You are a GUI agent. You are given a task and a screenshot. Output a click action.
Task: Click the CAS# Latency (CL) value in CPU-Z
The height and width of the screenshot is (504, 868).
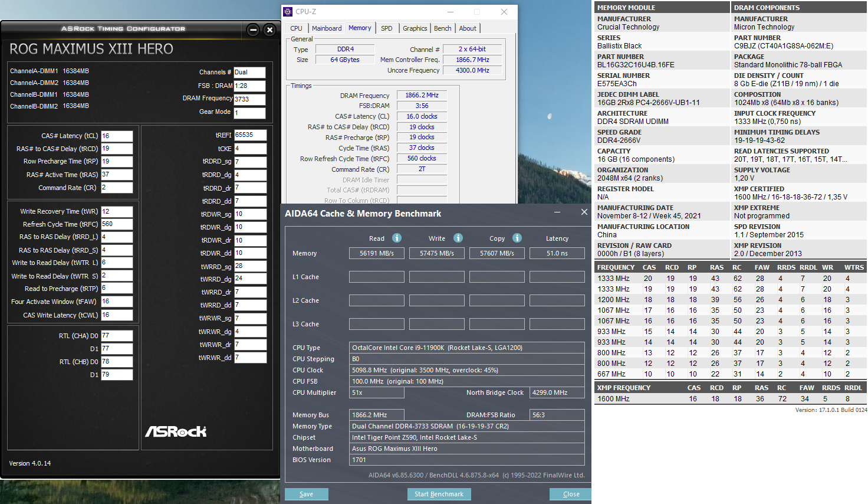point(422,116)
